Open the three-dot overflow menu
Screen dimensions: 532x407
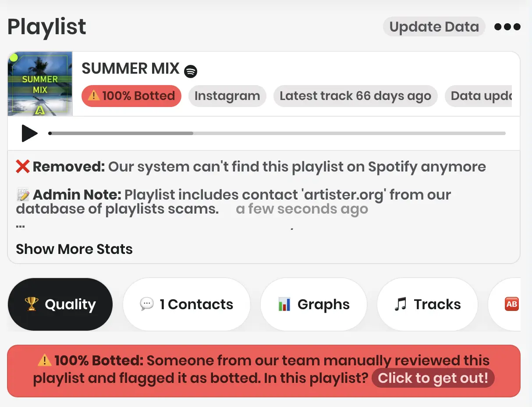tap(507, 26)
